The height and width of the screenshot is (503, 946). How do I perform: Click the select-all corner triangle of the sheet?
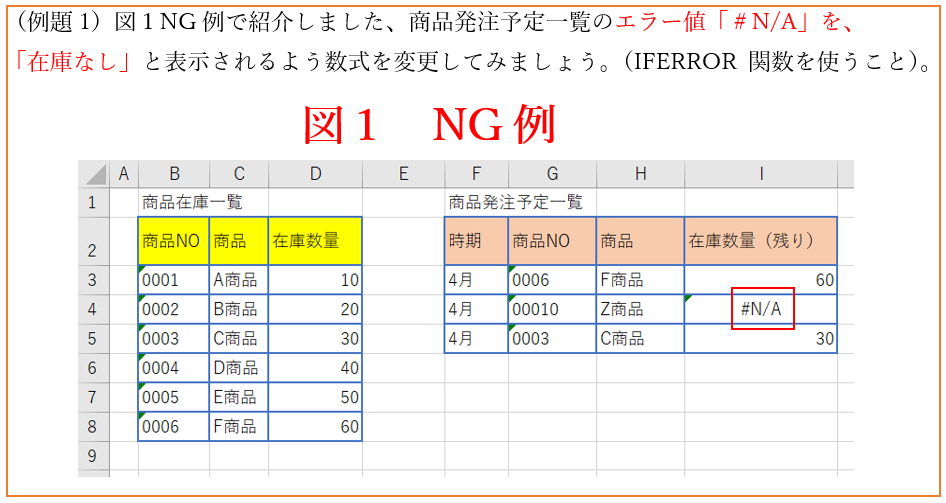[94, 174]
